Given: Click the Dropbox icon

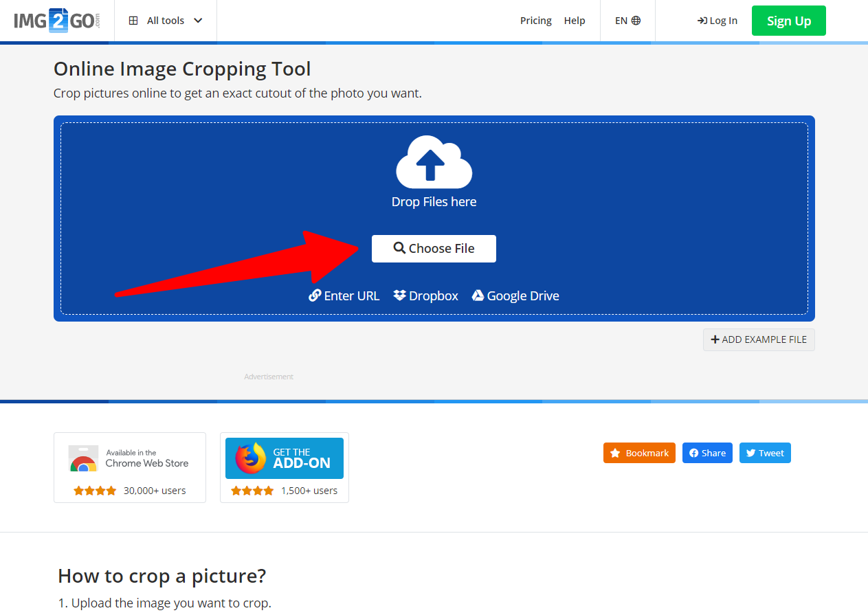Looking at the screenshot, I should pos(399,295).
